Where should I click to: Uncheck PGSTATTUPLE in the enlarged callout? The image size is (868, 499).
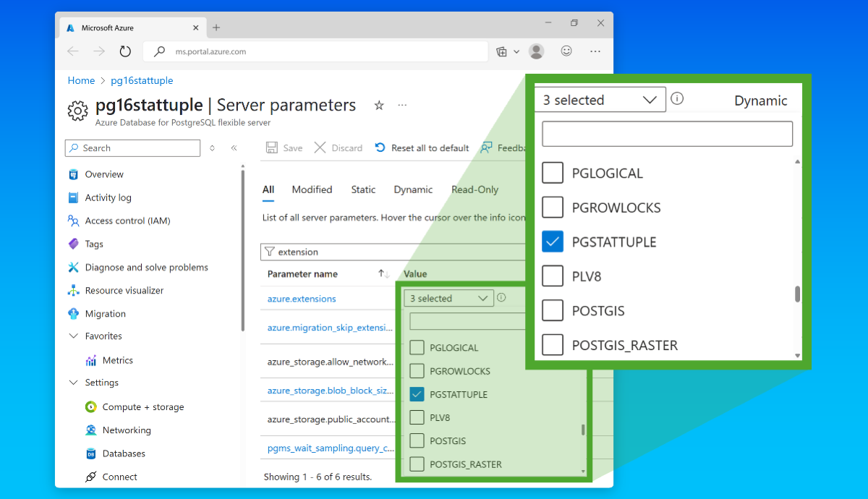pos(553,242)
